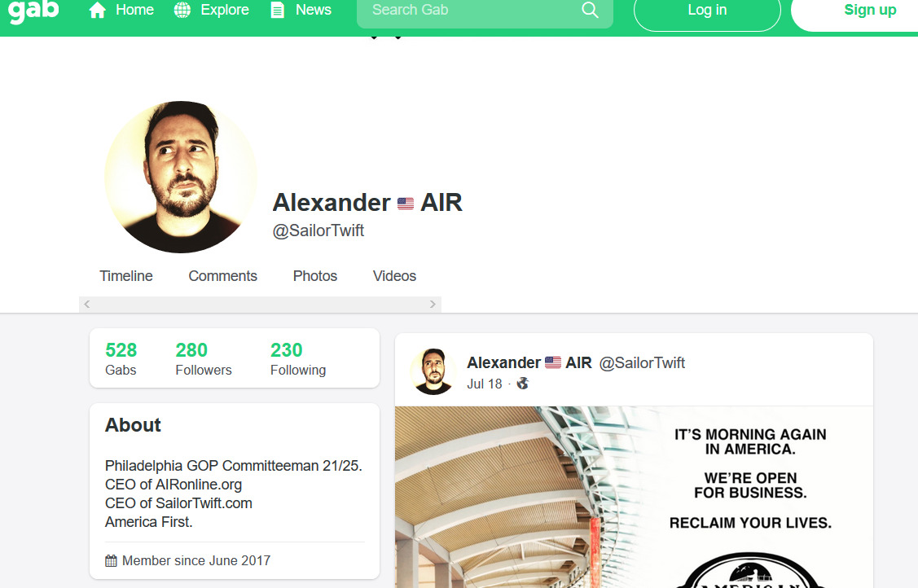This screenshot has width=918, height=588.
Task: Select the Photos tab
Action: (315, 276)
